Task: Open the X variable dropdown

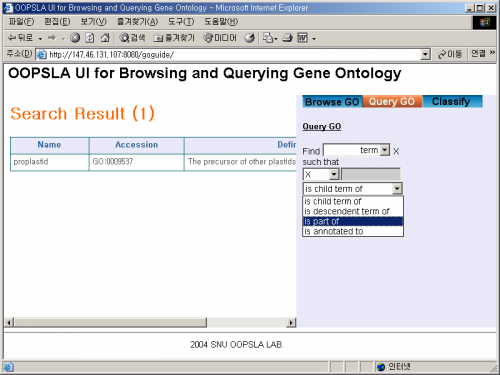Action: [x=334, y=174]
